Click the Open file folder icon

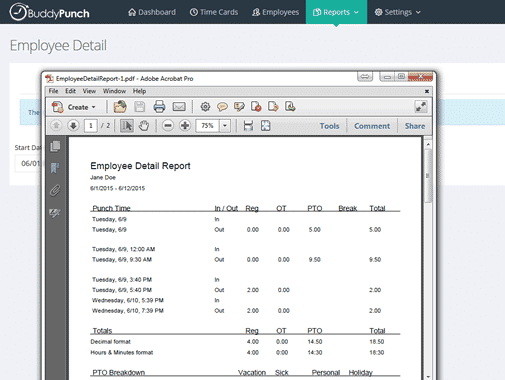coord(120,107)
